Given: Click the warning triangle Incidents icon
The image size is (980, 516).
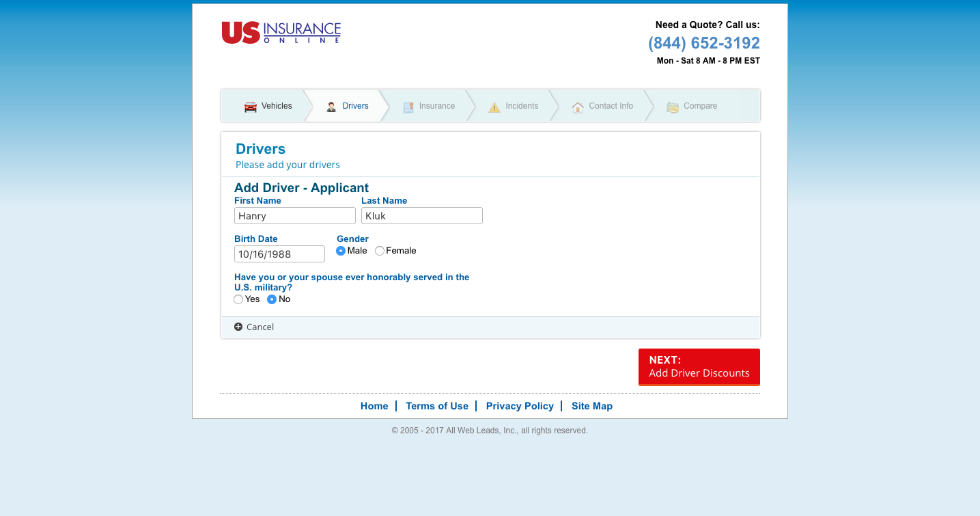Looking at the screenshot, I should point(494,107).
